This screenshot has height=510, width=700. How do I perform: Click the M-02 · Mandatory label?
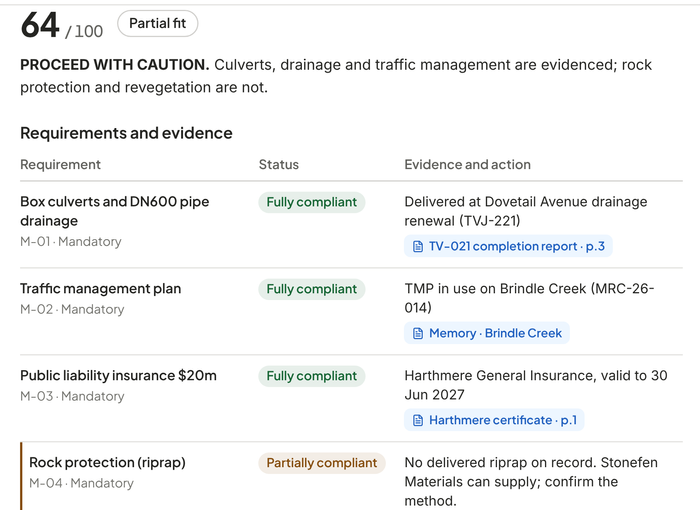point(72,309)
